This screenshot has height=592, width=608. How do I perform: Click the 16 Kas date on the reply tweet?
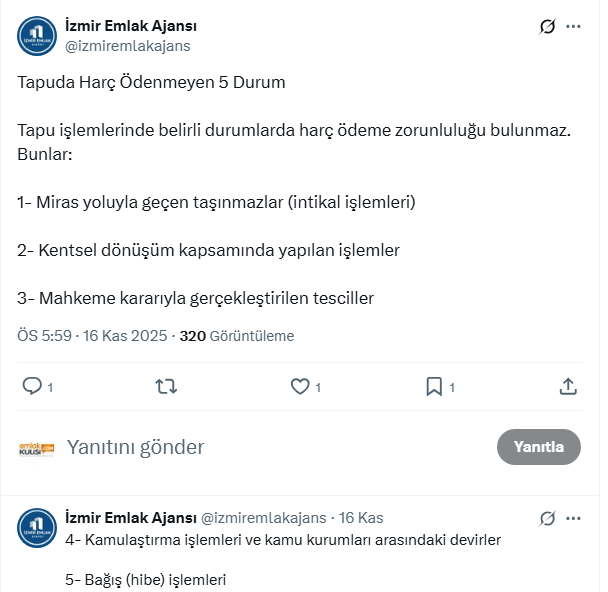(x=361, y=518)
